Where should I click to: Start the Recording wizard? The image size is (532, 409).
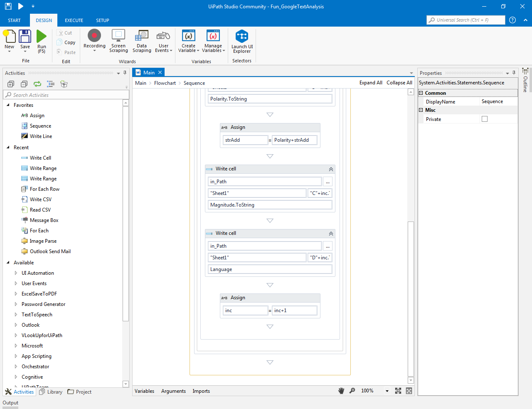[x=94, y=40]
